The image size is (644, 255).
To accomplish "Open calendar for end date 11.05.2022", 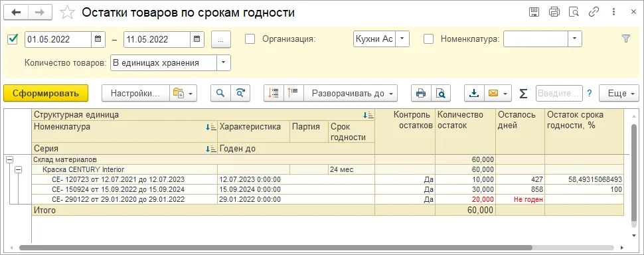I will 197,39.
